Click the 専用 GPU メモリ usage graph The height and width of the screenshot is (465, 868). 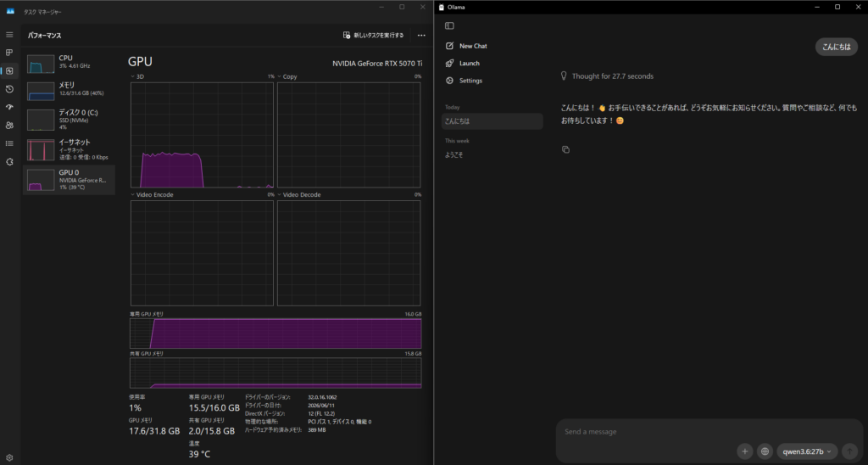click(x=275, y=333)
